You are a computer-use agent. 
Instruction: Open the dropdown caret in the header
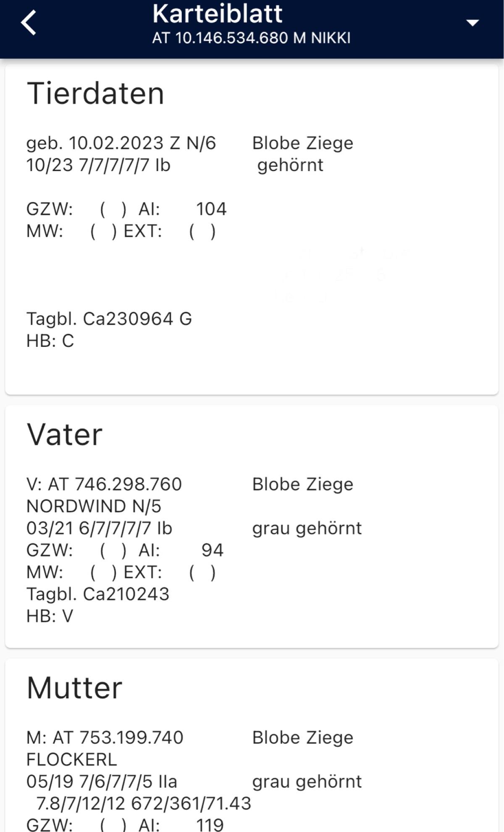472,23
